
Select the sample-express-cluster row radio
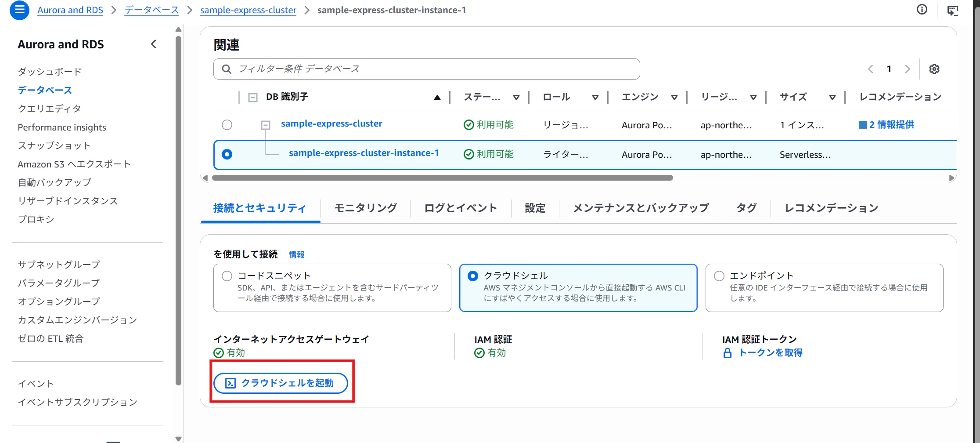227,125
